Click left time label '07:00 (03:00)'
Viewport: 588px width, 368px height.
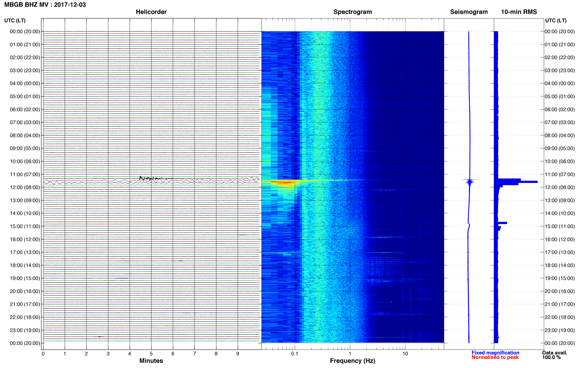tap(25, 122)
